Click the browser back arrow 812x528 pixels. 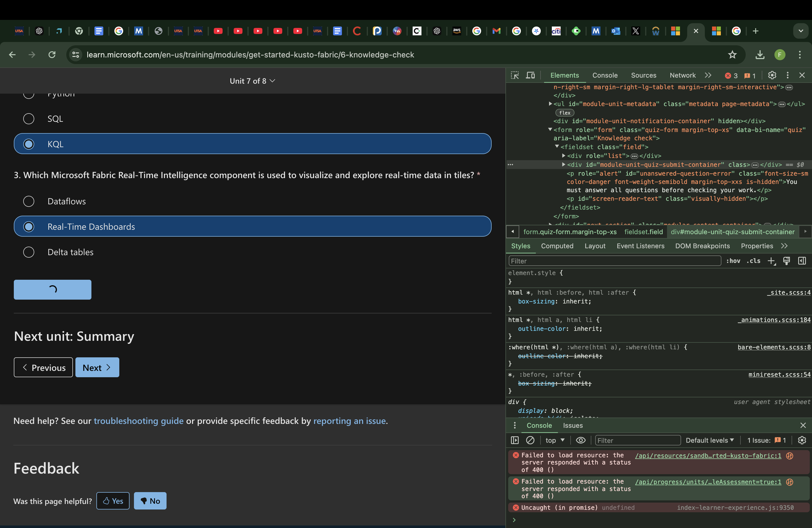click(12, 55)
